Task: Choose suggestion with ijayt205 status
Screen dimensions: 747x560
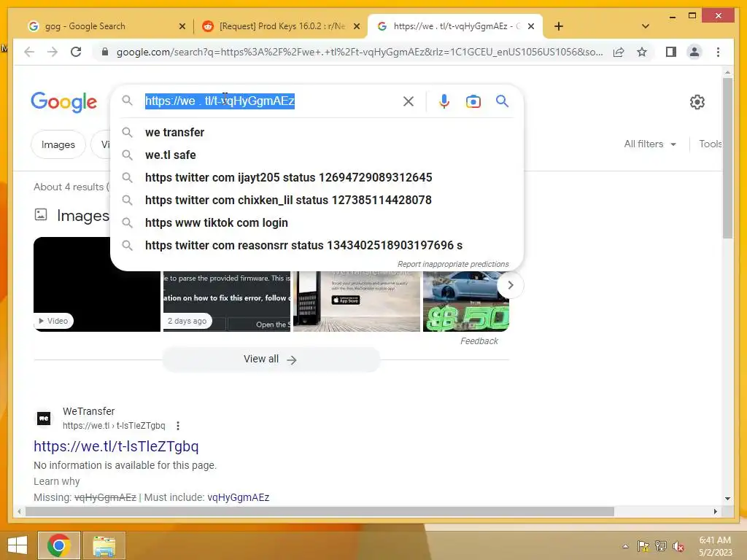Action: coord(317,178)
